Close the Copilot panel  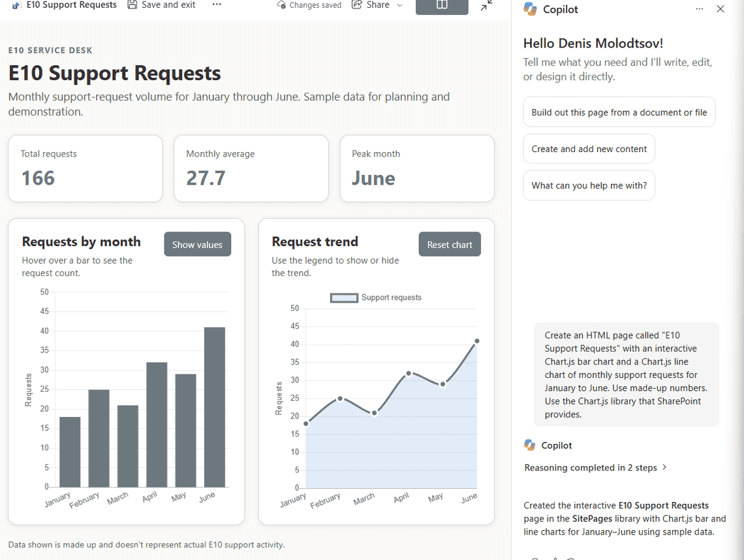click(721, 9)
